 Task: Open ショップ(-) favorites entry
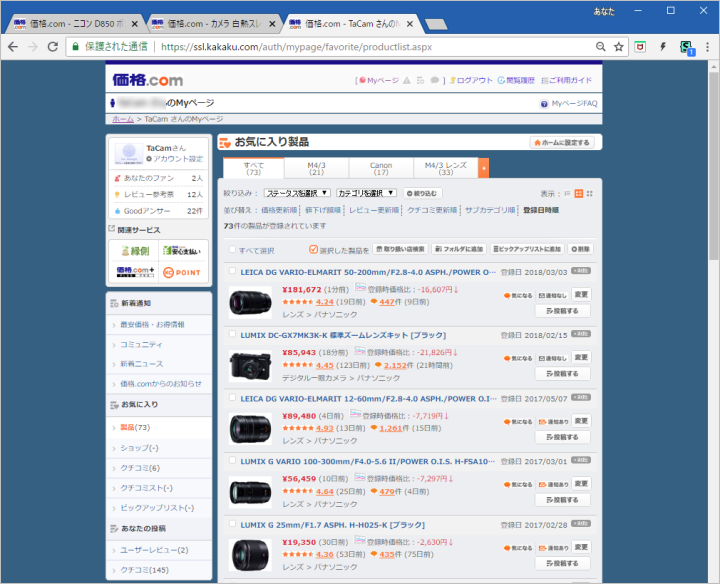139,448
